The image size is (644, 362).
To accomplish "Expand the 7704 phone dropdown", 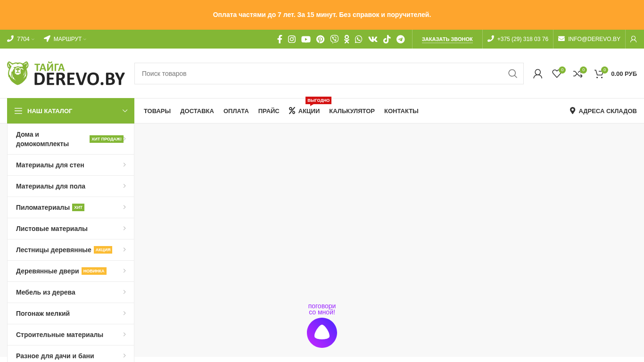I will pyautogui.click(x=21, y=39).
